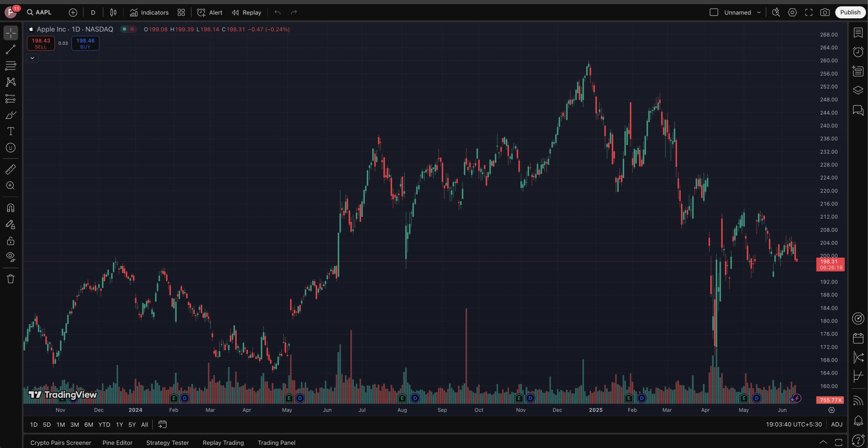Open the Pine Editor tab
Image resolution: width=868 pixels, height=448 pixels.
pyautogui.click(x=117, y=443)
